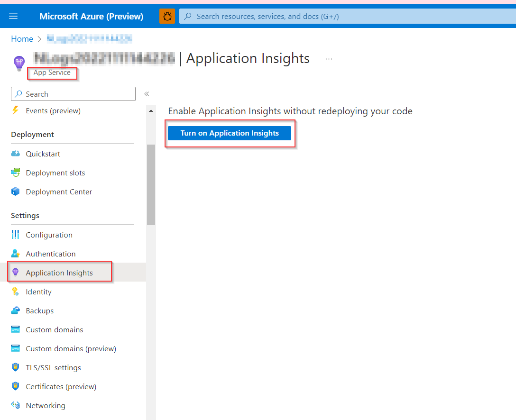The image size is (516, 420).
Task: Click Microsoft Azure (Preview) title
Action: click(92, 16)
